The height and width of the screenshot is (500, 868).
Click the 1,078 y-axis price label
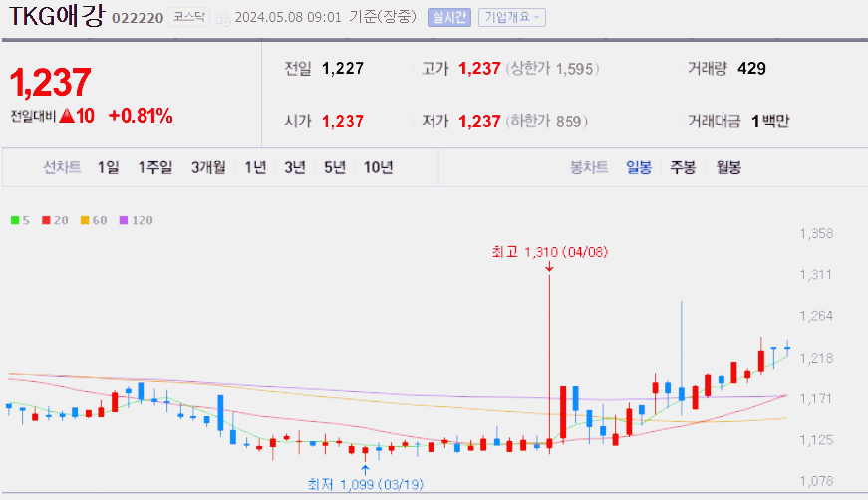pyautogui.click(x=816, y=481)
